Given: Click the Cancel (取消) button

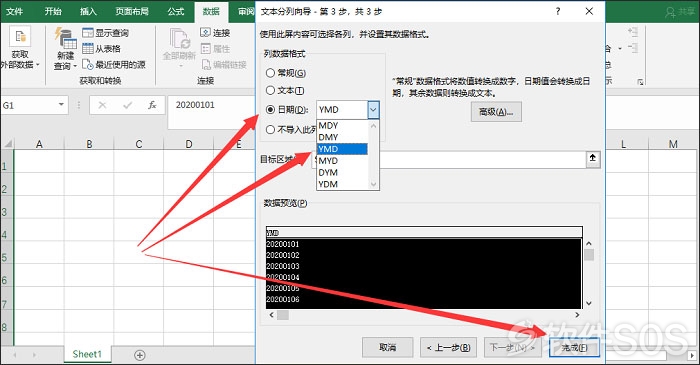Looking at the screenshot, I should 387,347.
